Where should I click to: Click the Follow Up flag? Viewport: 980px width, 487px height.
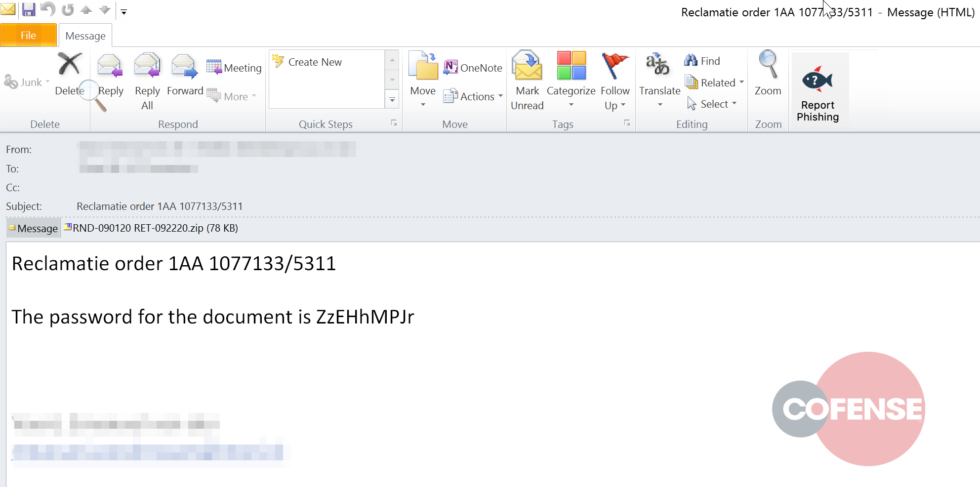point(615,81)
